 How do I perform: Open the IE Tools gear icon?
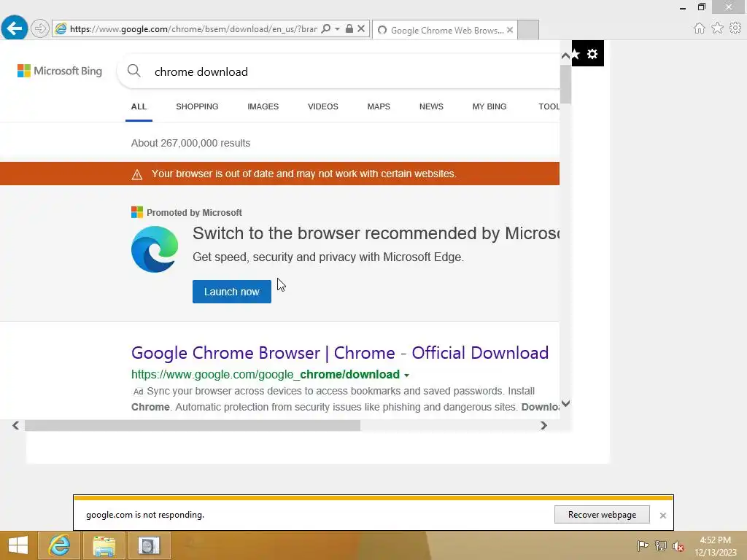(x=735, y=28)
